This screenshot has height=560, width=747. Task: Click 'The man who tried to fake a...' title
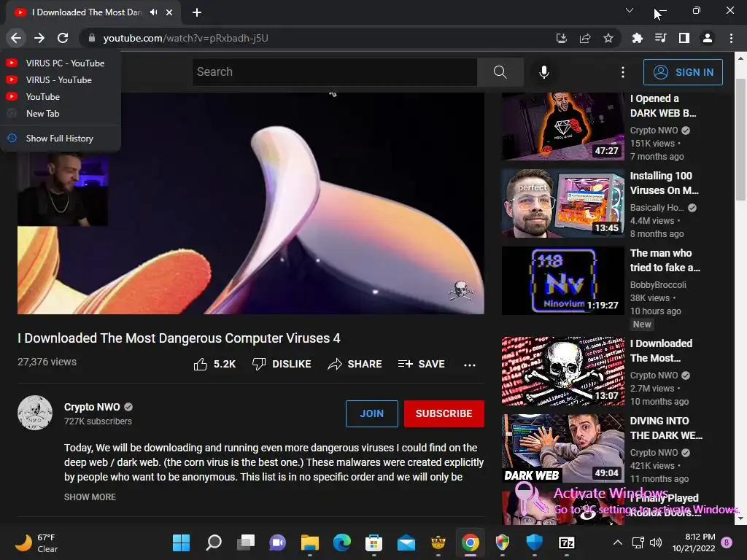[x=665, y=260]
